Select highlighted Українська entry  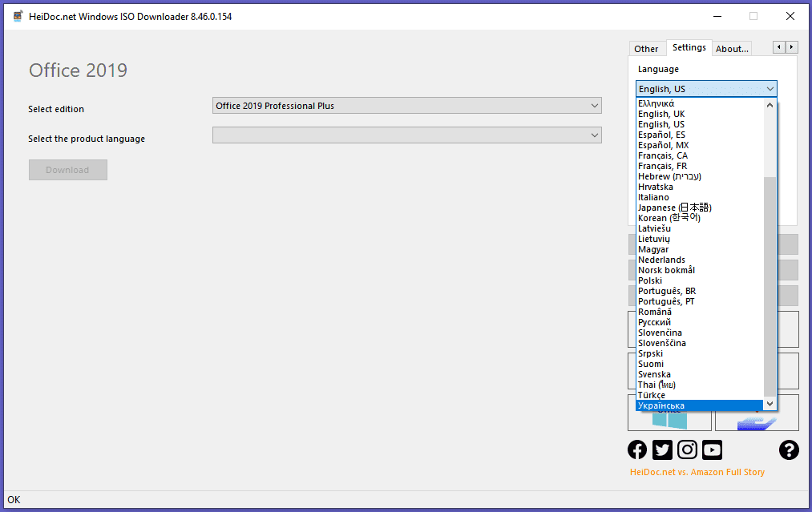click(x=700, y=405)
